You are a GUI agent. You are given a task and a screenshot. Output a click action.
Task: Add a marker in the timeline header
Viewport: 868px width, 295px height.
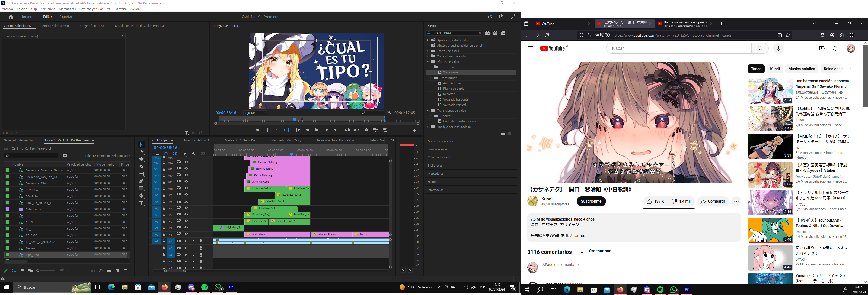click(x=184, y=154)
